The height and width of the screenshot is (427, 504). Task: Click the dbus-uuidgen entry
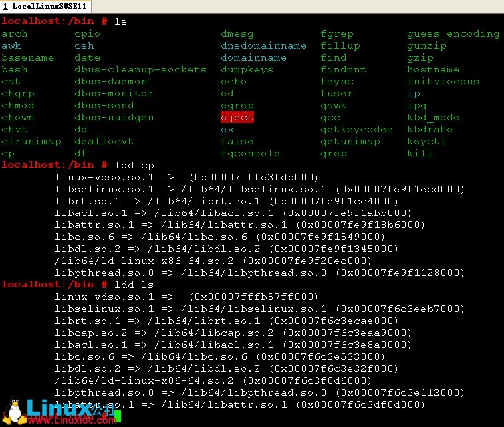point(114,117)
